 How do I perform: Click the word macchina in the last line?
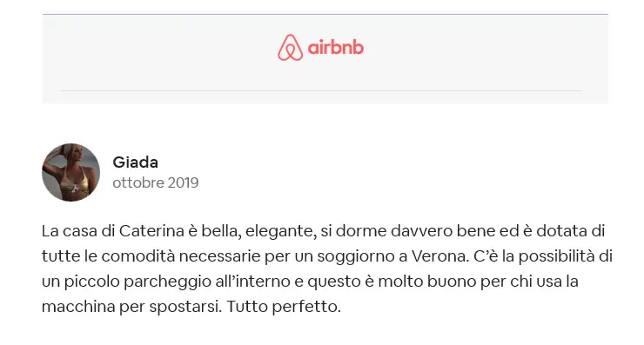point(78,307)
